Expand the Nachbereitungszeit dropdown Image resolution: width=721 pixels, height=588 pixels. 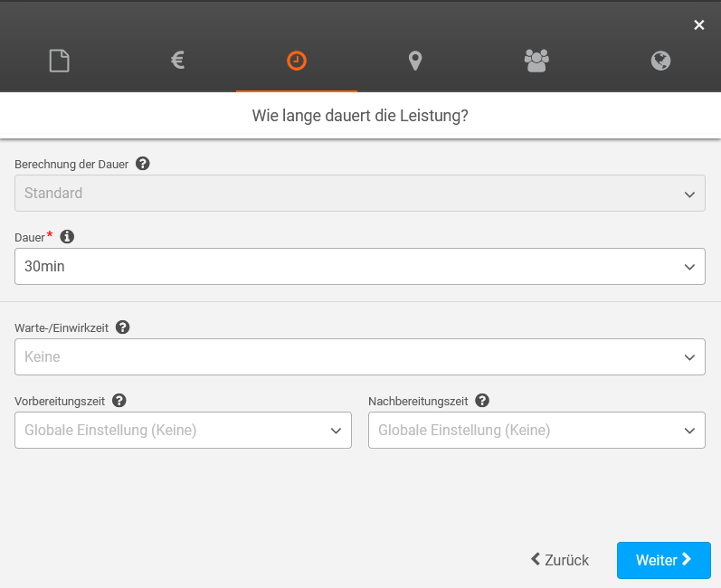tap(536, 431)
